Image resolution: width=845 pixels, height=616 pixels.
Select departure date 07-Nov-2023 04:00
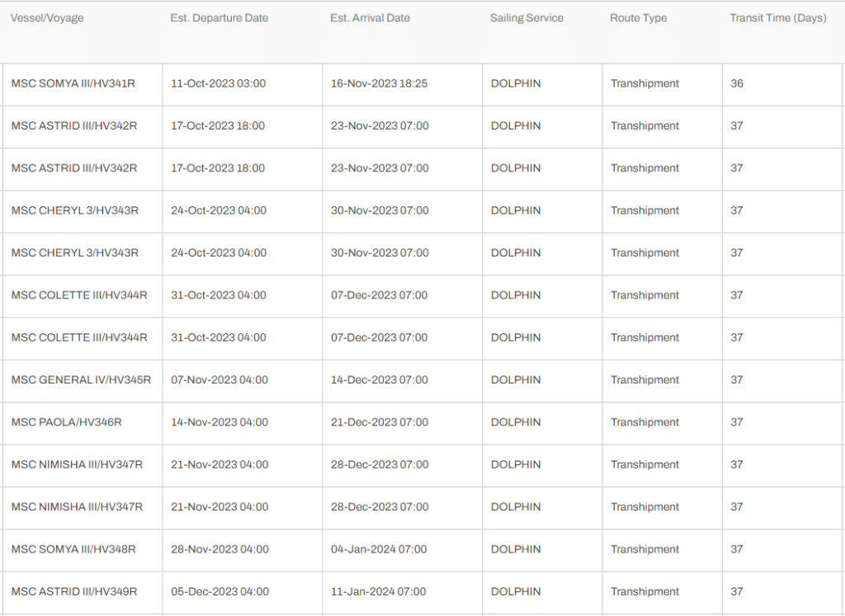(220, 380)
